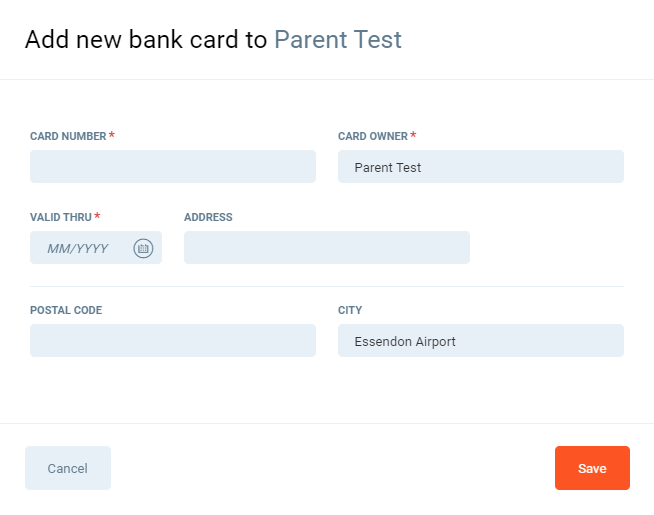Click the red asterisk beside Card Number

tap(112, 136)
